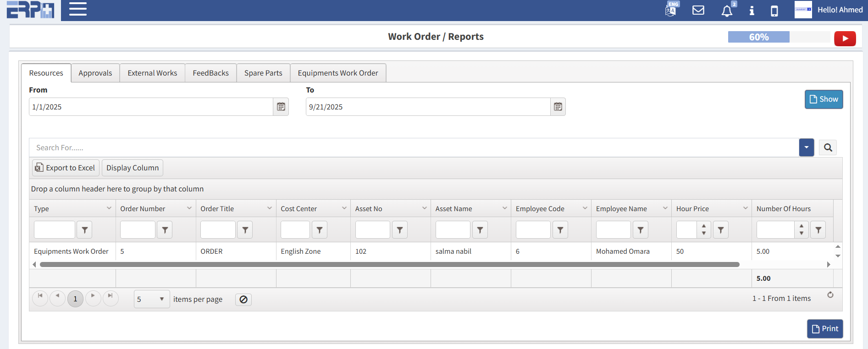Click the search magnifier icon
The width and height of the screenshot is (868, 349).
point(828,147)
